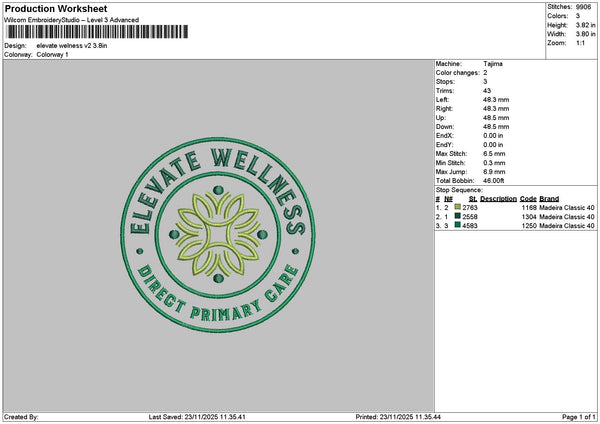Click the Right value 48.3 mm

496,109
